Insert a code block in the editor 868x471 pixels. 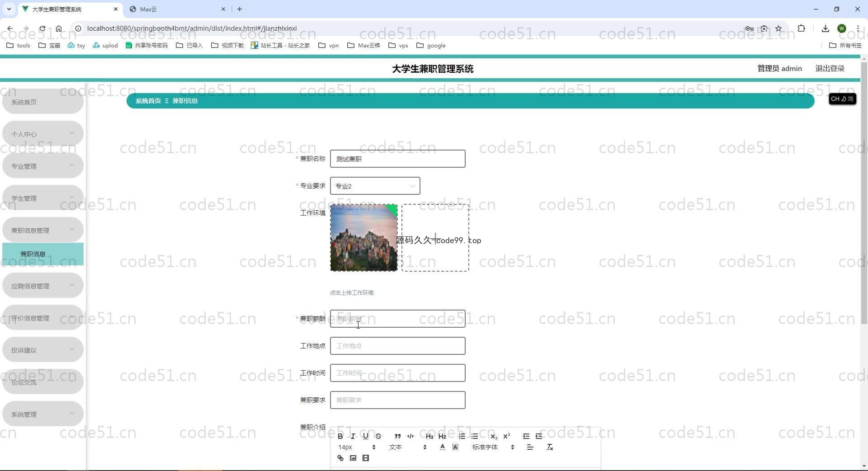coord(410,436)
